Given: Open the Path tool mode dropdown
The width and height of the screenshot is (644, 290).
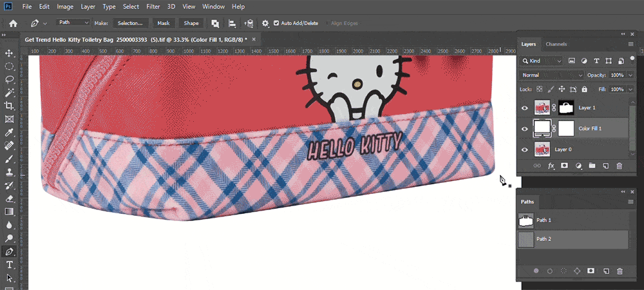Looking at the screenshot, I should click(x=73, y=23).
